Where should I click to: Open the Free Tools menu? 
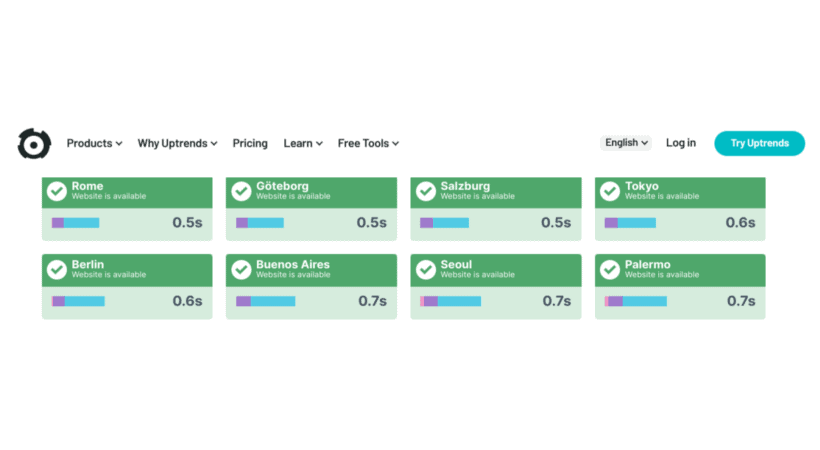coord(368,143)
